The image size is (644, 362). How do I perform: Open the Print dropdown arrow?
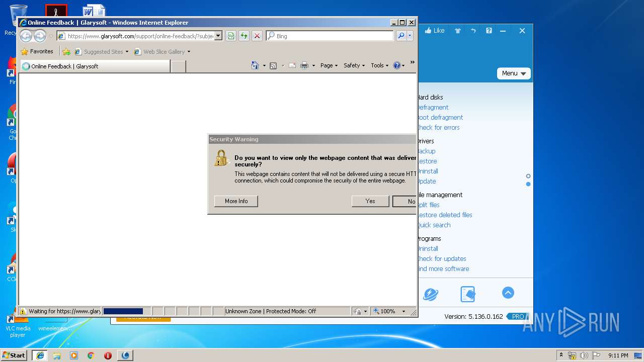(x=313, y=66)
